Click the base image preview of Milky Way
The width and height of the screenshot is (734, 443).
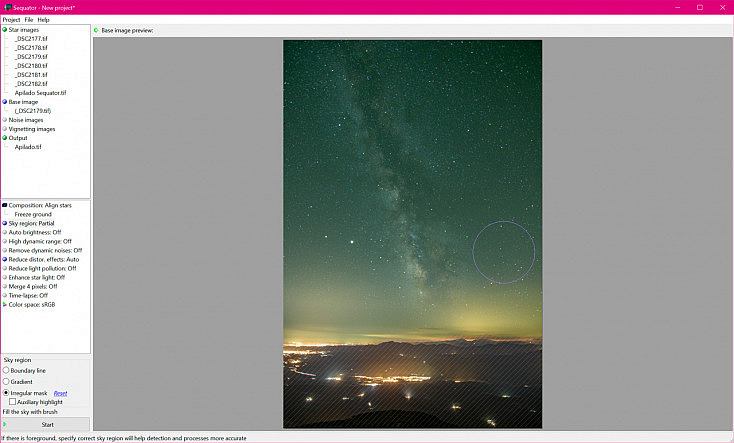[412, 234]
